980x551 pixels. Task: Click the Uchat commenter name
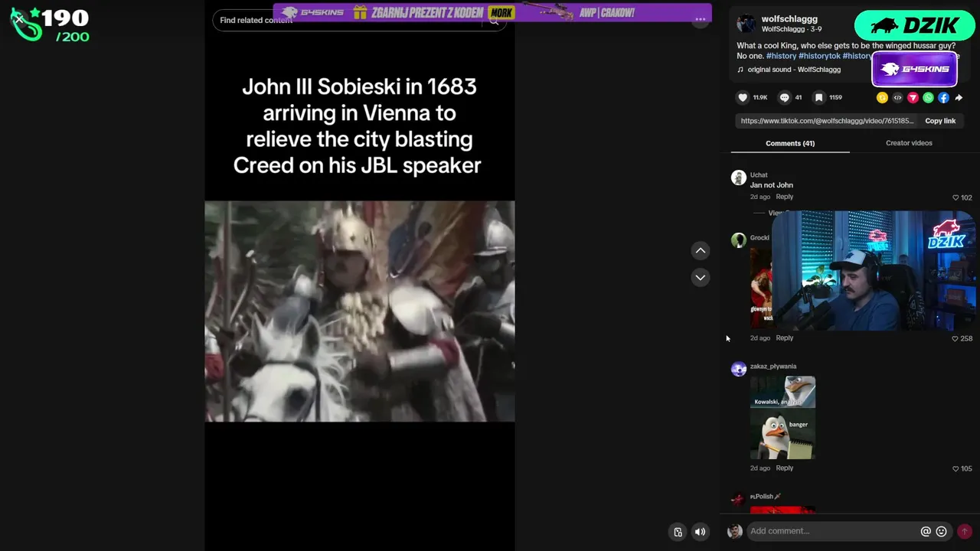(759, 175)
